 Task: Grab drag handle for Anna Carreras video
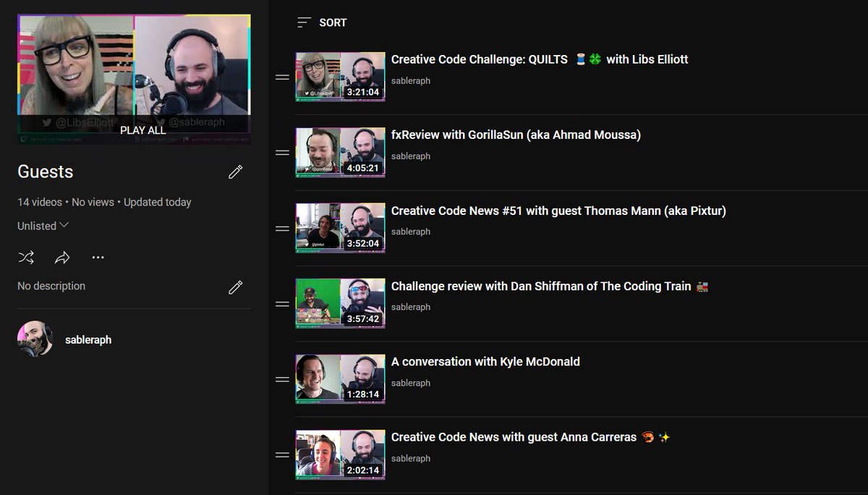pos(282,454)
